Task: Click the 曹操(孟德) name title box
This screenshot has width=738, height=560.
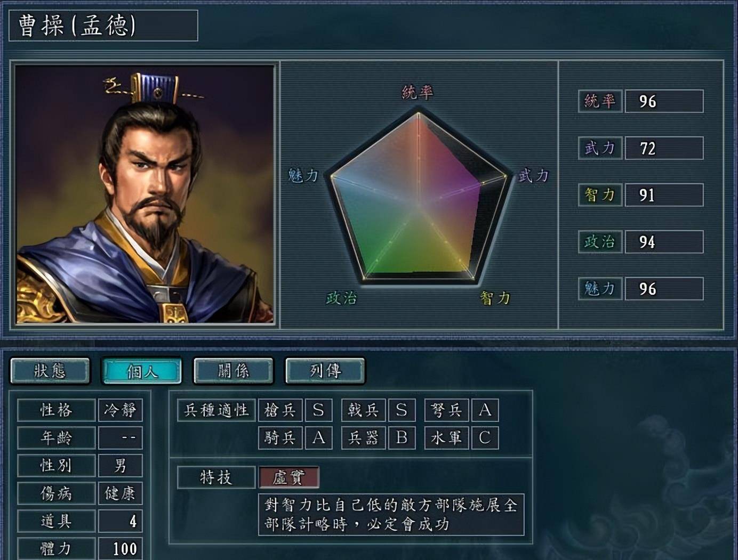Action: pyautogui.click(x=103, y=26)
